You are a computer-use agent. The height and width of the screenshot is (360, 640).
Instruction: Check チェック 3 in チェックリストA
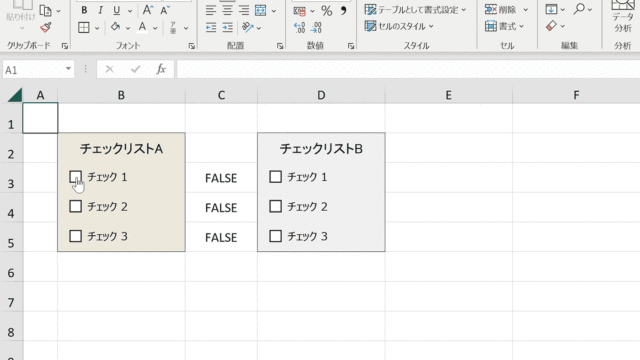click(76, 236)
